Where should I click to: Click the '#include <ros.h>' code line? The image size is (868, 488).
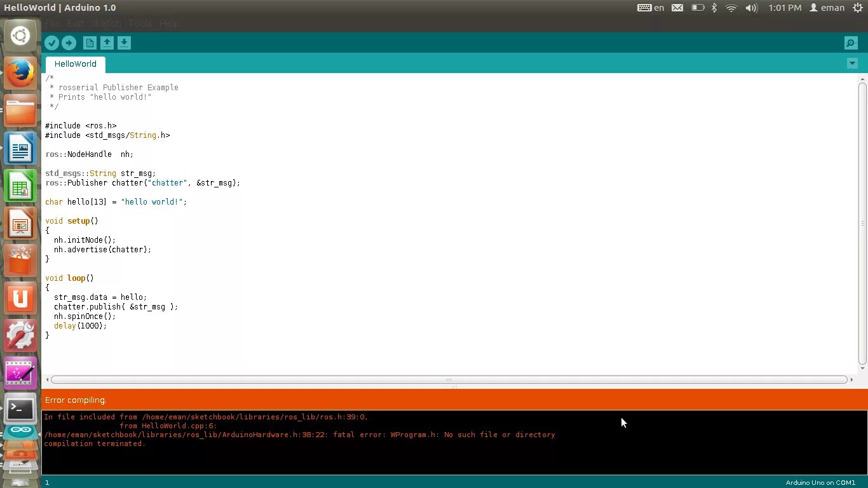(81, 126)
